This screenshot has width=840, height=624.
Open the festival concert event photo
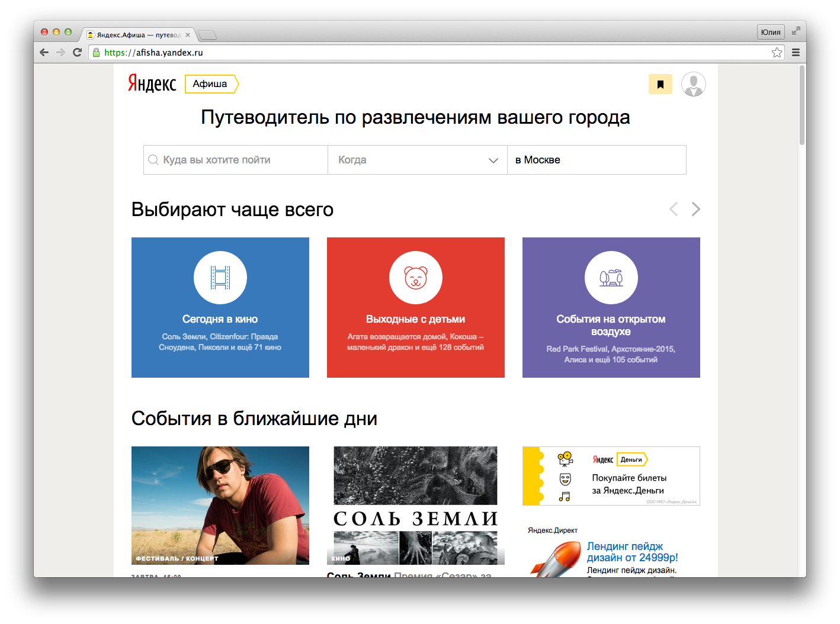click(220, 505)
